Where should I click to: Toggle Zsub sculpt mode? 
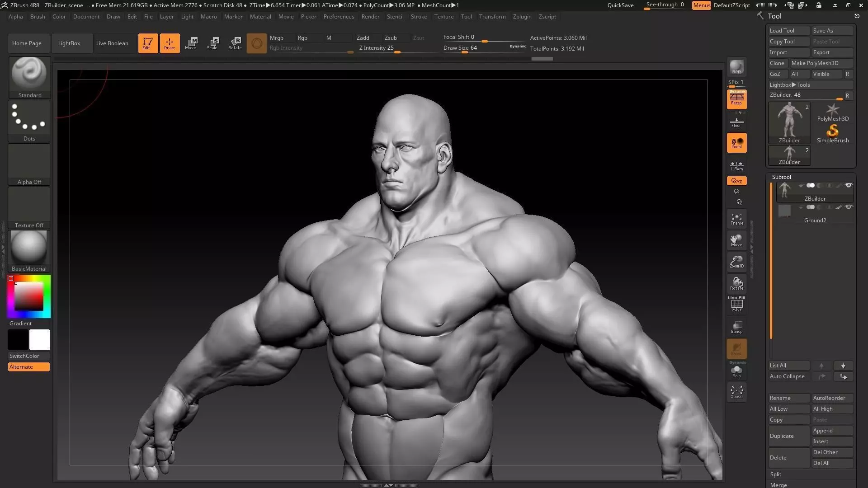(391, 38)
